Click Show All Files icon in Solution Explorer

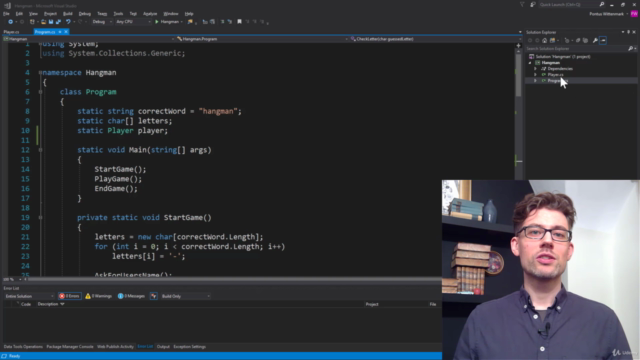click(x=586, y=40)
